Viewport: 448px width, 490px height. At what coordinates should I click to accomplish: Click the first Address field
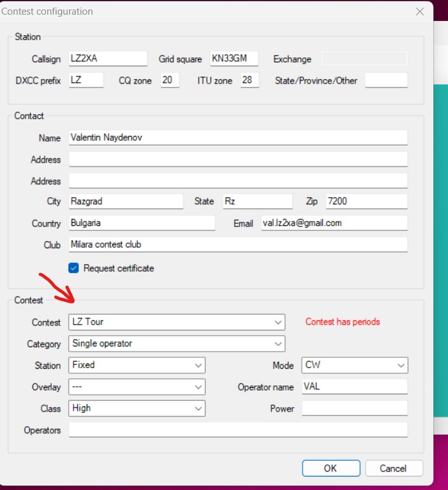point(238,159)
